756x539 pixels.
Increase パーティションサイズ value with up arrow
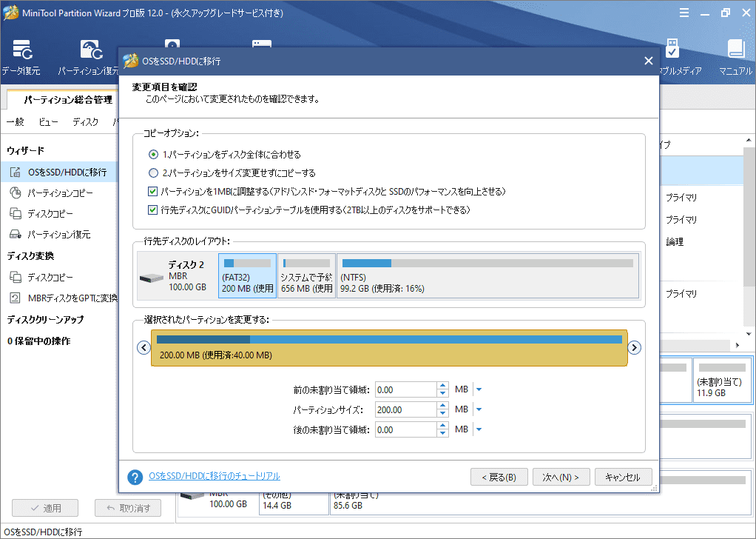click(x=442, y=406)
